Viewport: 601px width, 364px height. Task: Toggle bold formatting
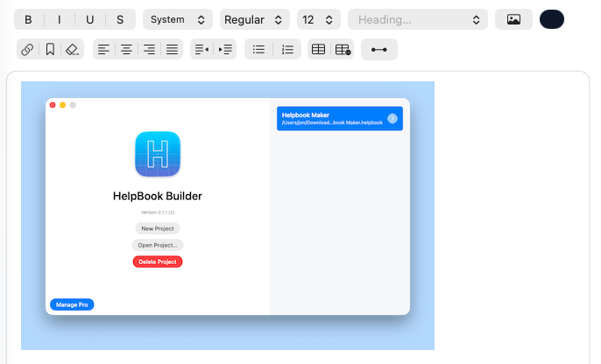tap(28, 19)
